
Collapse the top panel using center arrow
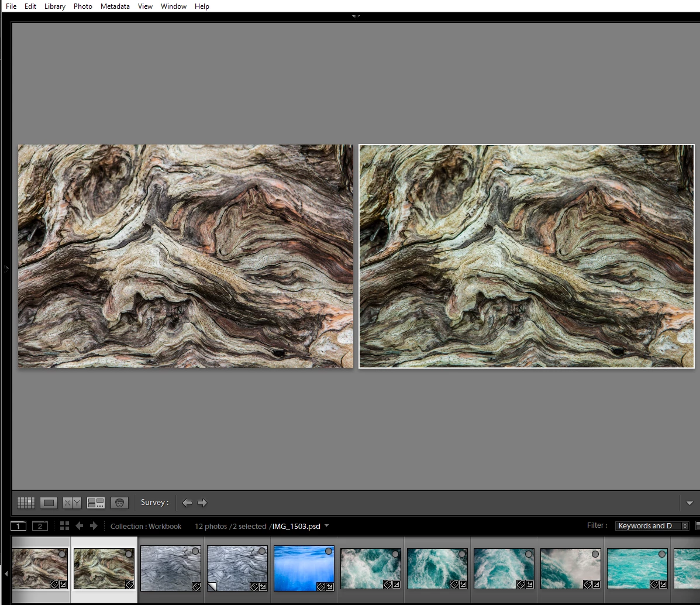click(x=356, y=17)
